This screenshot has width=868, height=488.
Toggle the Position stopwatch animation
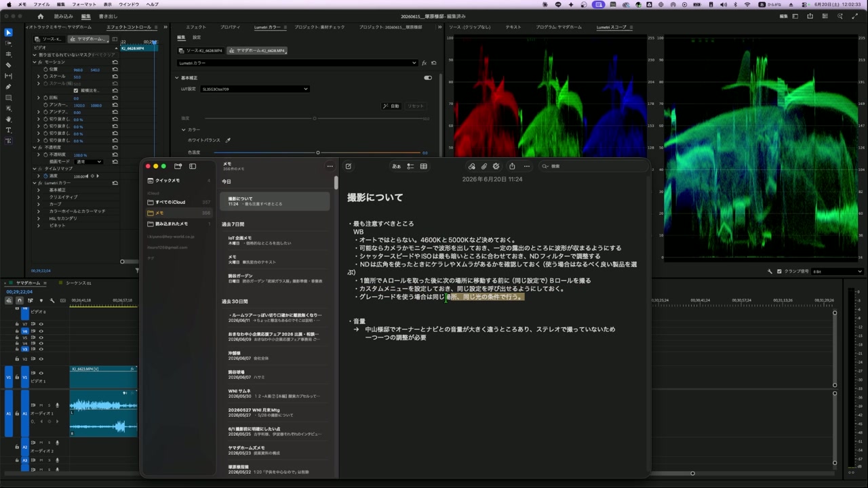(45, 69)
